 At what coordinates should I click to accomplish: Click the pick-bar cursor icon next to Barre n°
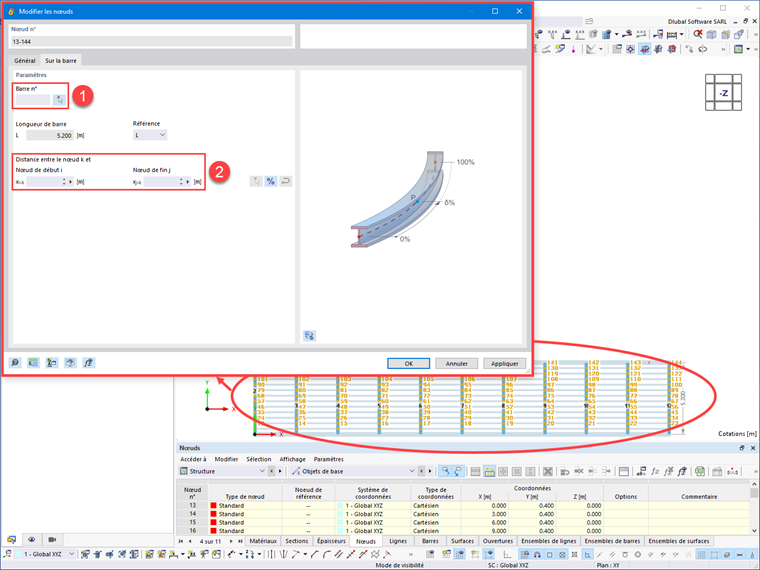pyautogui.click(x=59, y=100)
